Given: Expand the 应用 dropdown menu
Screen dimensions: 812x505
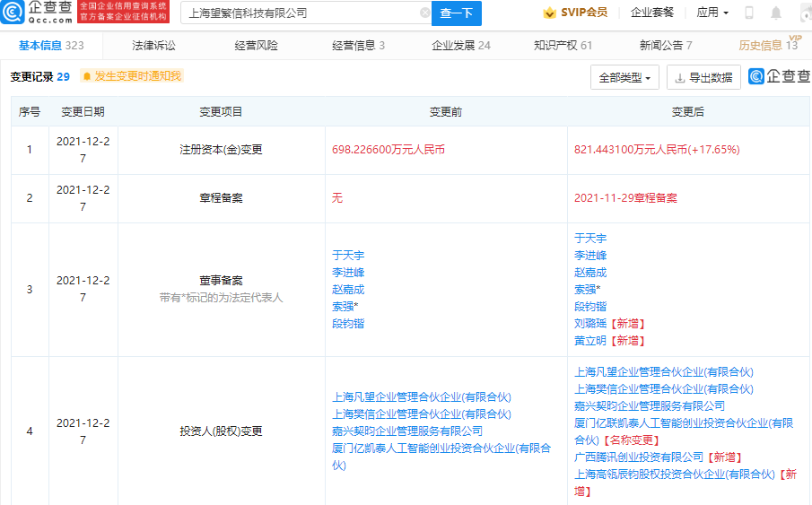Looking at the screenshot, I should tap(712, 13).
